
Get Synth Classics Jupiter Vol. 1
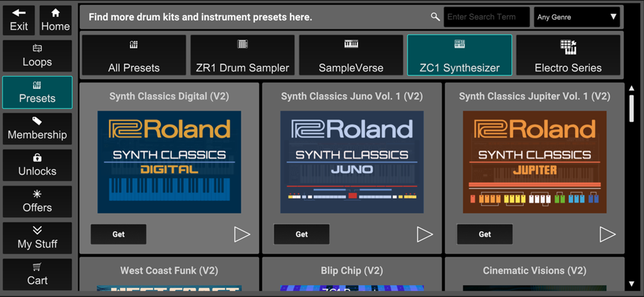click(485, 234)
